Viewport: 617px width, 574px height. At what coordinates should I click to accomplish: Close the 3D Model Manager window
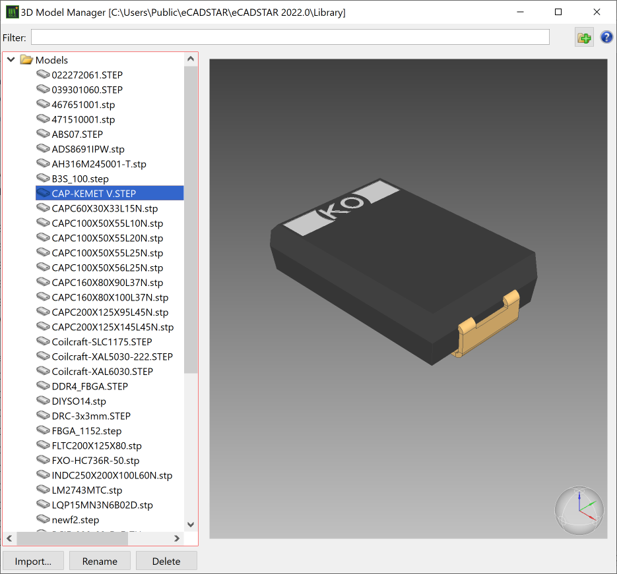click(597, 12)
